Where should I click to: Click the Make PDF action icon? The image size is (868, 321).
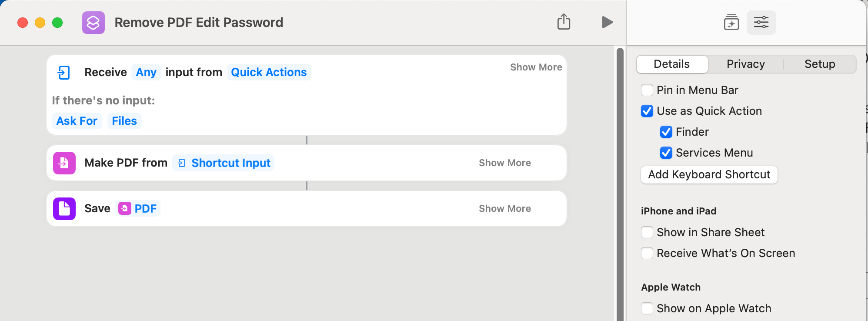tap(64, 163)
